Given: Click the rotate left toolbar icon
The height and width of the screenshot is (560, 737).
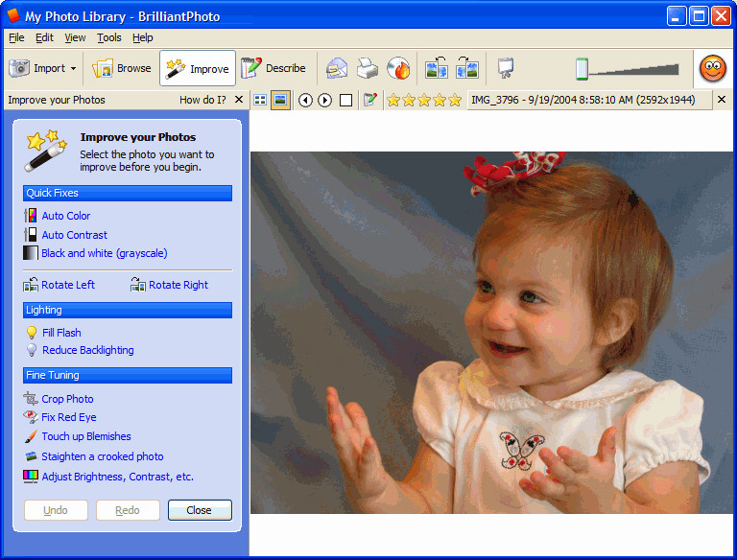Looking at the screenshot, I should [437, 68].
